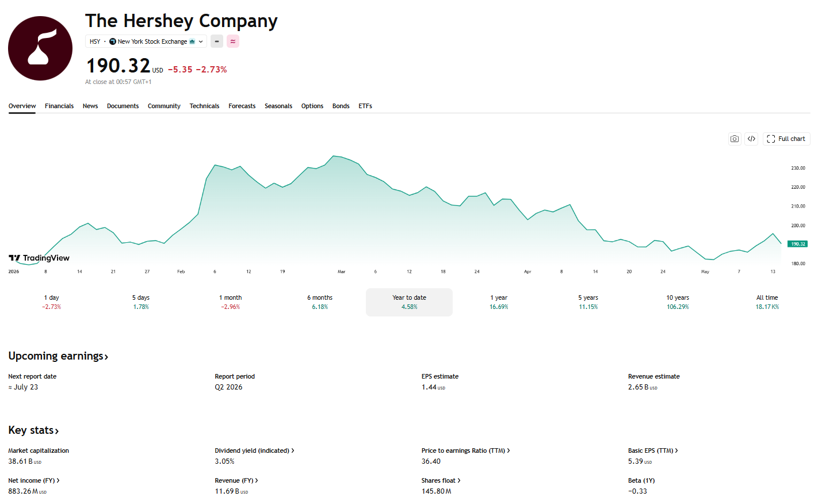The height and width of the screenshot is (504, 818).
Task: Click the 38.61 B market cap value
Action: pyautogui.click(x=25, y=461)
